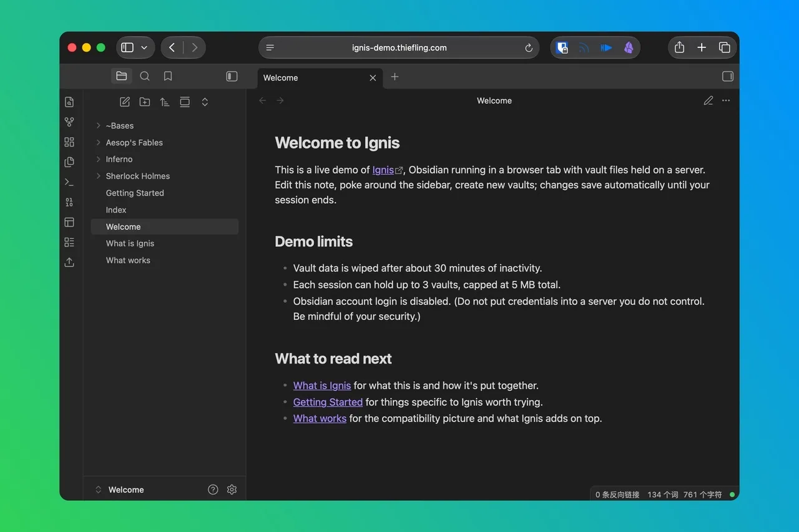Click the upload/publish ribbon icon

click(x=69, y=262)
